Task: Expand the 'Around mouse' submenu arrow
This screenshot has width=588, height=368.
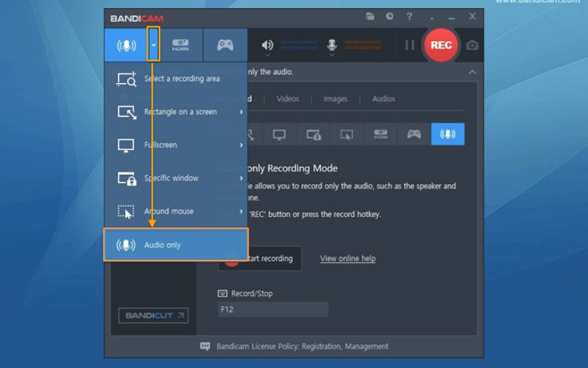Action: pos(241,211)
